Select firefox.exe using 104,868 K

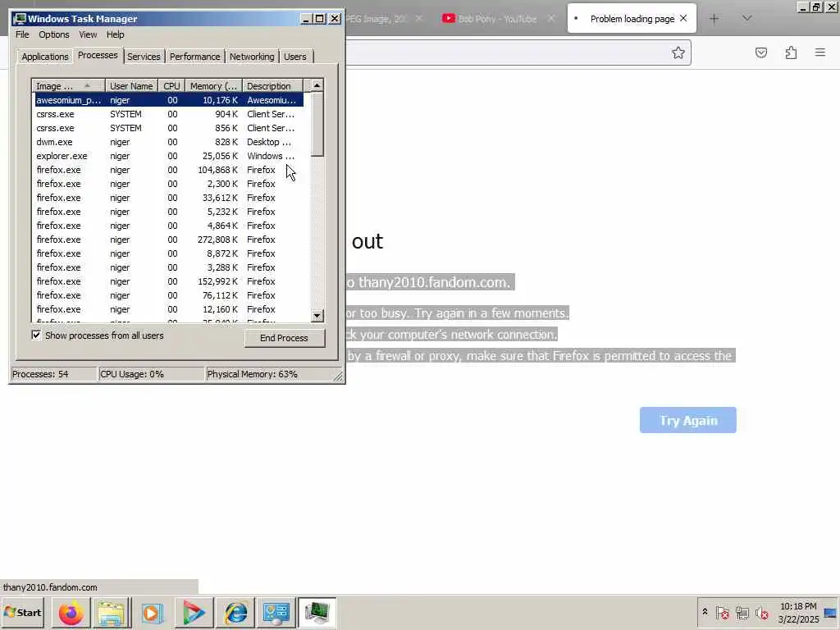167,170
